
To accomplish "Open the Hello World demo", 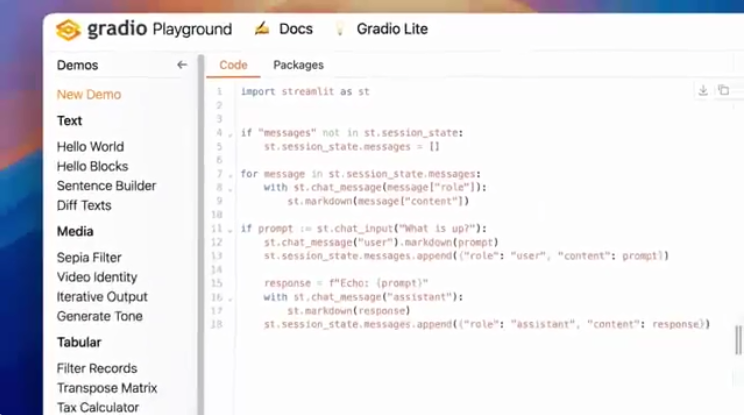I will [90, 146].
